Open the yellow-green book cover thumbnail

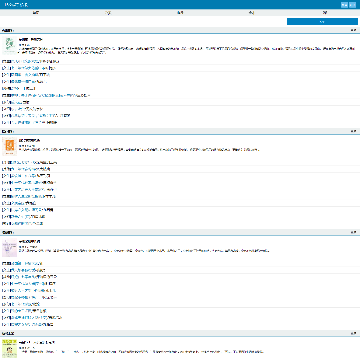[9, 349]
